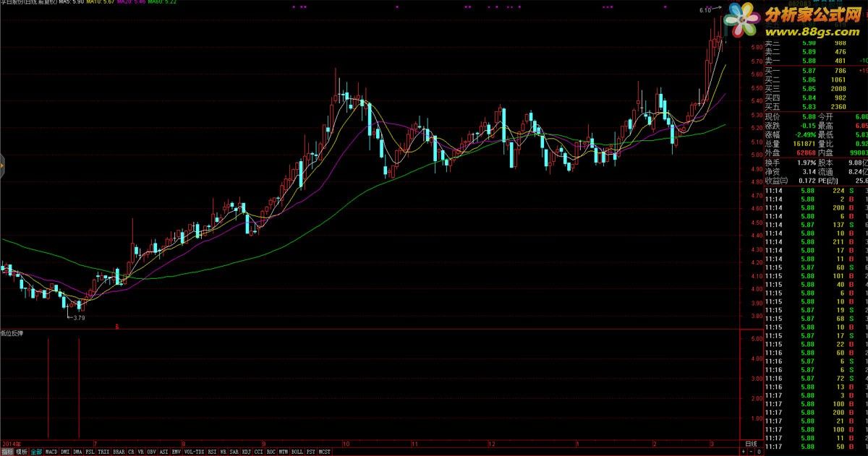Select the VOL-TDX indicator tab
868x456 pixels.
coord(194,452)
